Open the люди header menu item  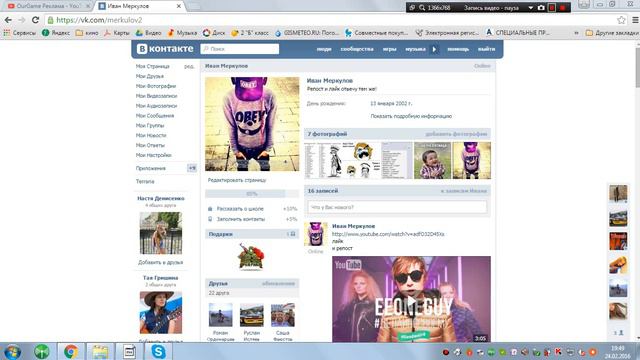324,49
